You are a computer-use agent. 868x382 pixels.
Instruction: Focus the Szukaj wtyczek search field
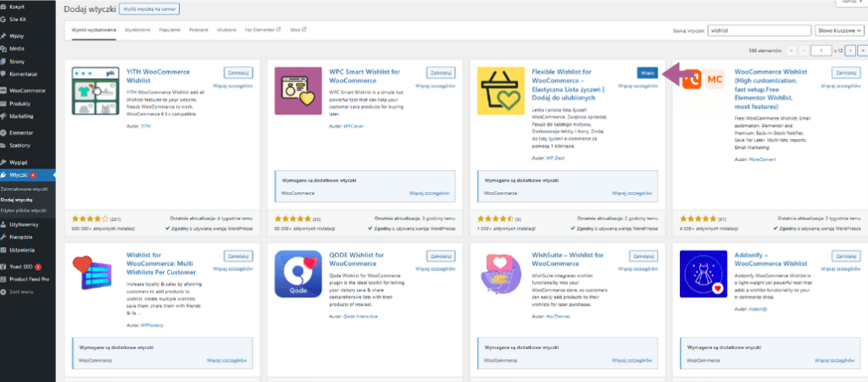(x=759, y=31)
